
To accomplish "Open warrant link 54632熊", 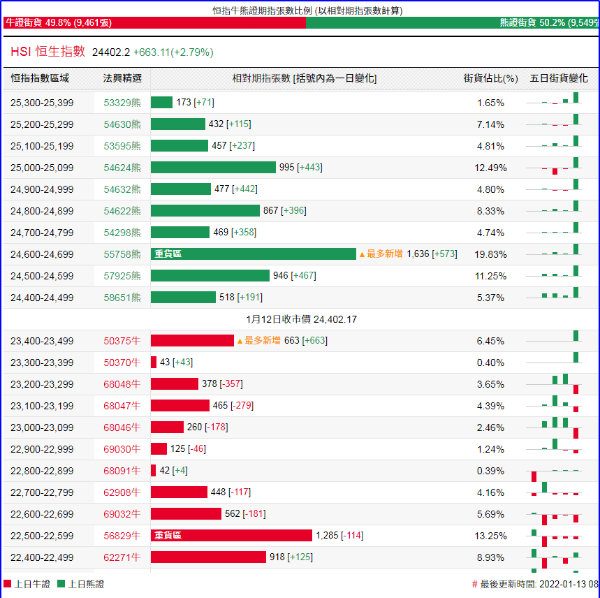I will click(x=122, y=189).
